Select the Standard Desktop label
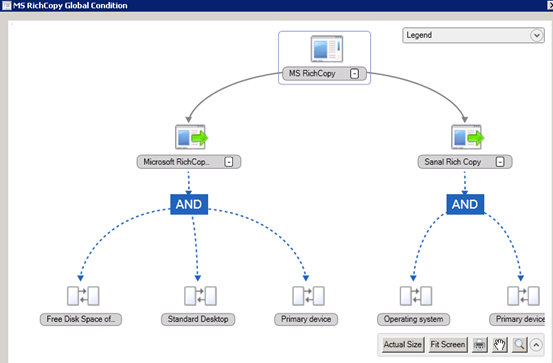553x363 pixels. tap(198, 319)
